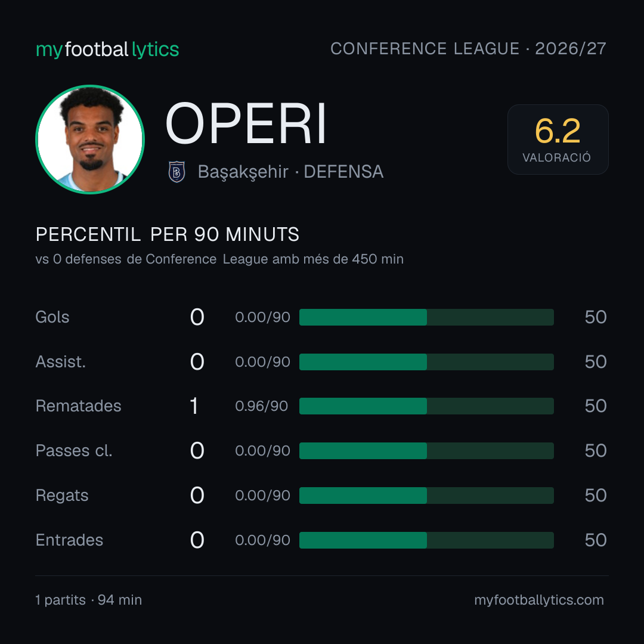
Task: Click the Assist. percentile bar
Action: click(426, 362)
